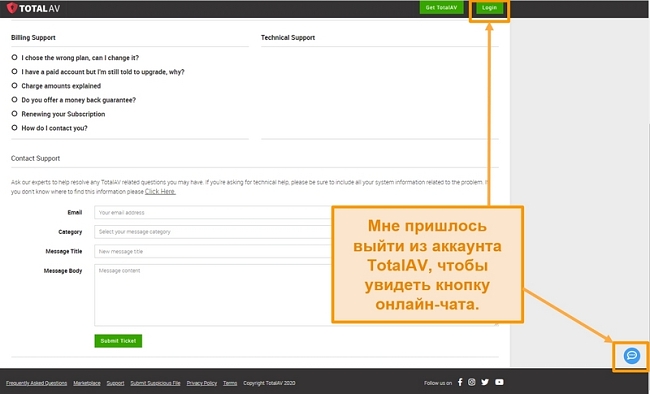Open TotalAV Twitter page icon
The image size is (650, 394).
click(x=485, y=382)
